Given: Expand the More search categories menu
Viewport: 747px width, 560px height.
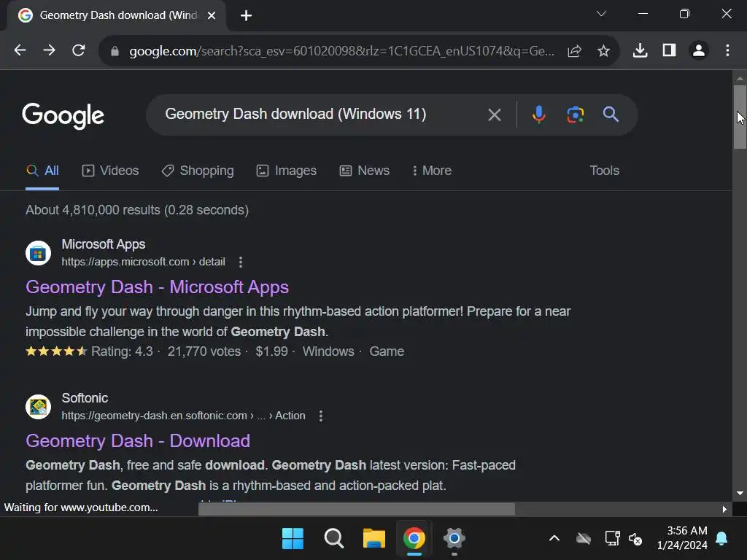Looking at the screenshot, I should (x=432, y=171).
